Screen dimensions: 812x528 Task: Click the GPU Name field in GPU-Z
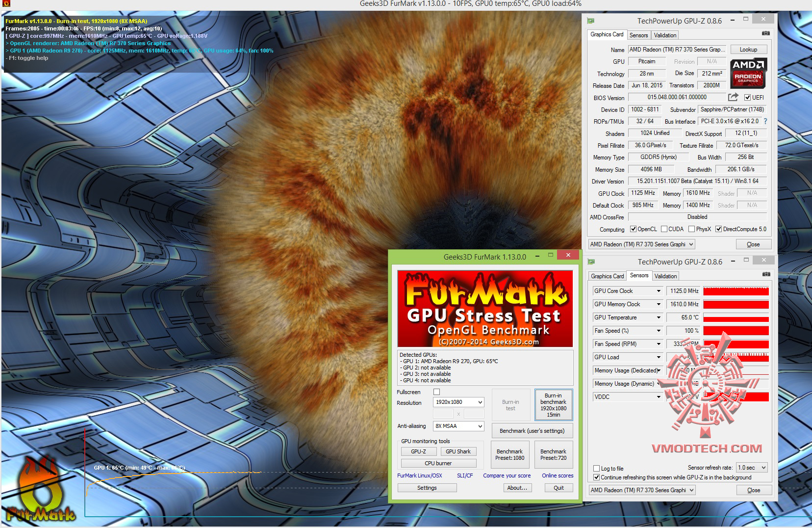click(x=677, y=50)
